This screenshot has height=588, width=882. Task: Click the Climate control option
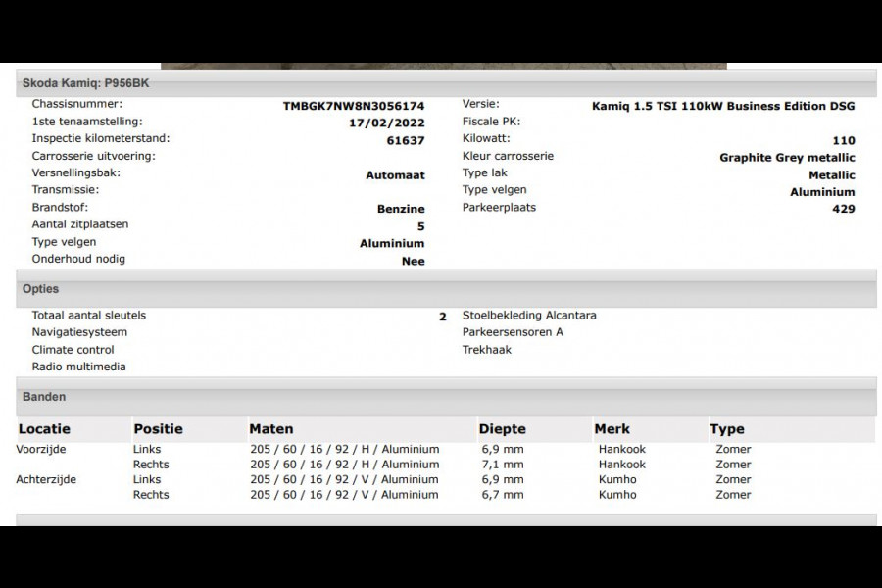coord(73,350)
